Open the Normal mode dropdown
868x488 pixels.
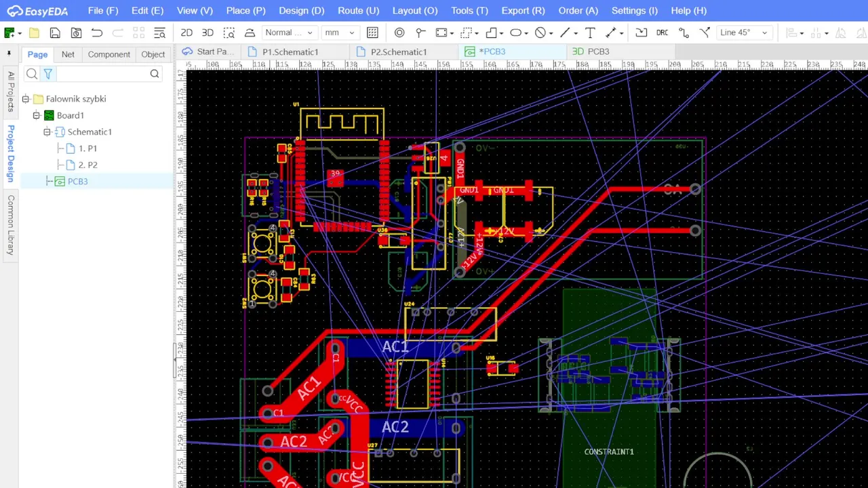click(289, 33)
